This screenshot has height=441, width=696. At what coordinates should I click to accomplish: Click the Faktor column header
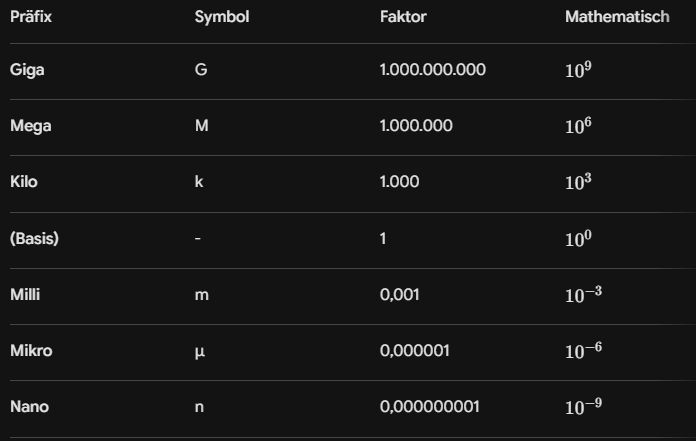(403, 18)
